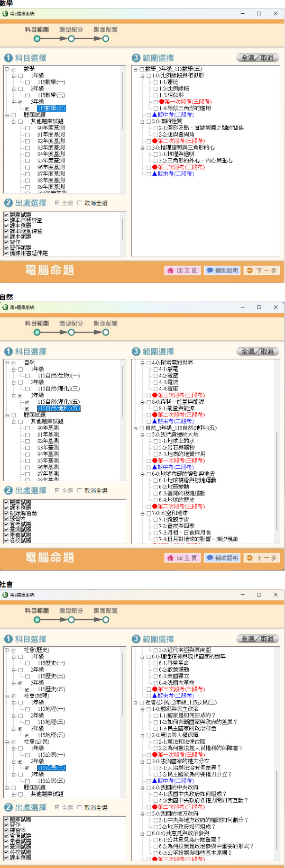Select 1-4:相似三角形的應用 in 數學 range tree
The height and width of the screenshot is (868, 285).
pyautogui.click(x=185, y=108)
